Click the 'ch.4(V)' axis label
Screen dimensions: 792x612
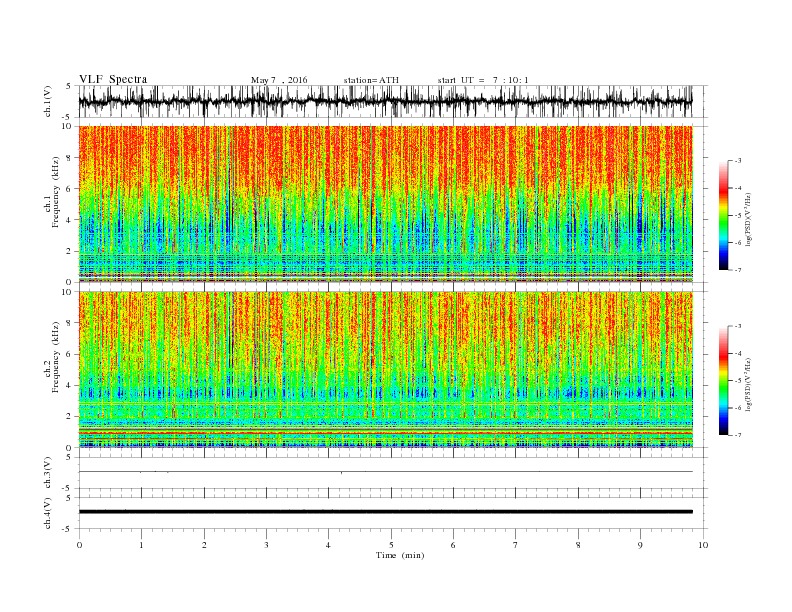coord(48,513)
